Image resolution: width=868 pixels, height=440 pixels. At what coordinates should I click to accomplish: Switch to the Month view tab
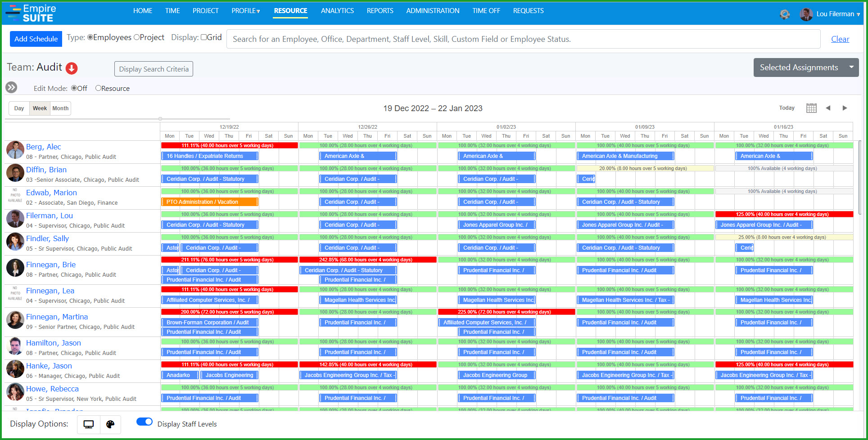[x=60, y=108]
